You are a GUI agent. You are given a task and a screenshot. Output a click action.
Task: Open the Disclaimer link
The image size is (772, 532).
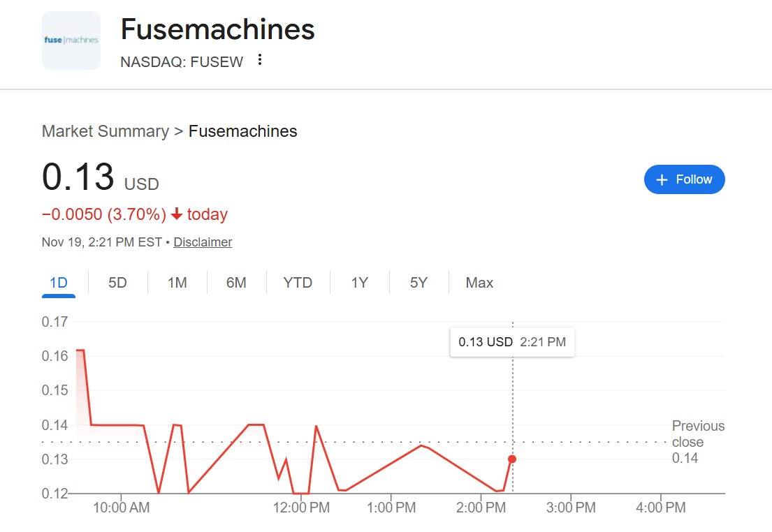click(203, 242)
